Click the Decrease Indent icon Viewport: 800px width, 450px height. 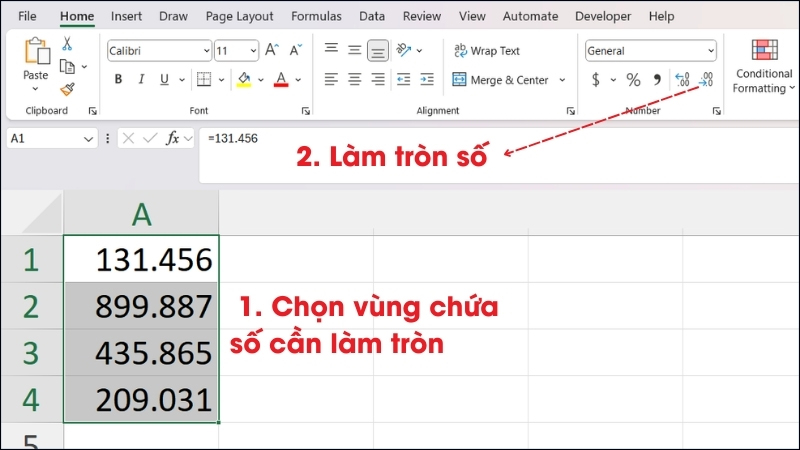404,79
